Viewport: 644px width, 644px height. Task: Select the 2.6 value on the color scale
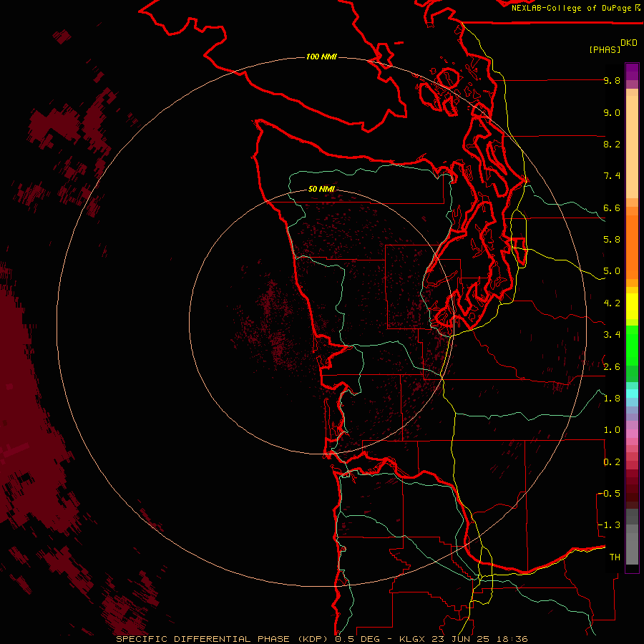click(x=612, y=367)
